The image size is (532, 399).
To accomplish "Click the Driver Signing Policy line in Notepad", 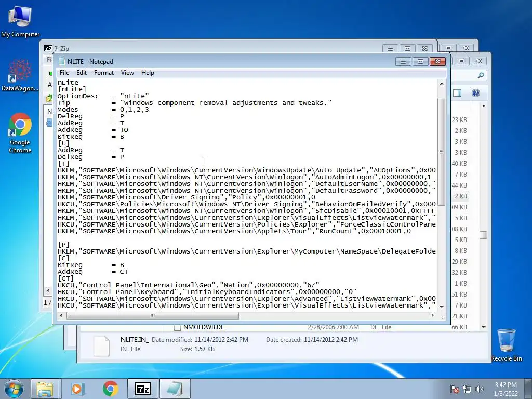I will pos(187,197).
